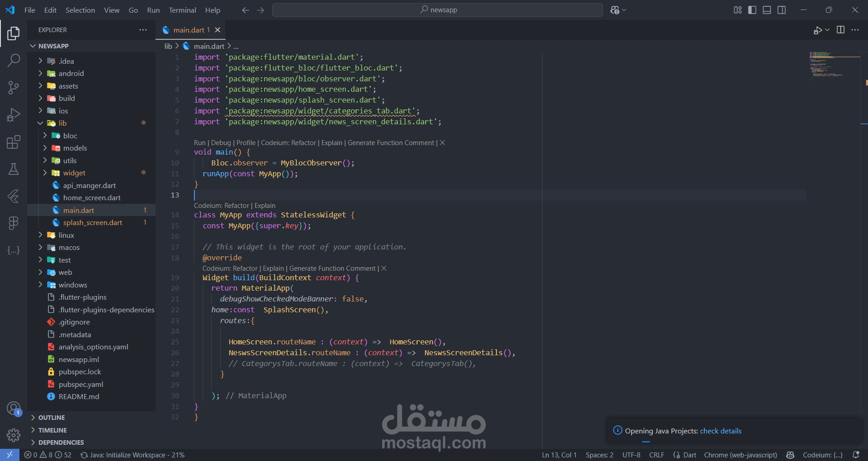Open the Help menu
The width and height of the screenshot is (868, 461).
pyautogui.click(x=212, y=10)
